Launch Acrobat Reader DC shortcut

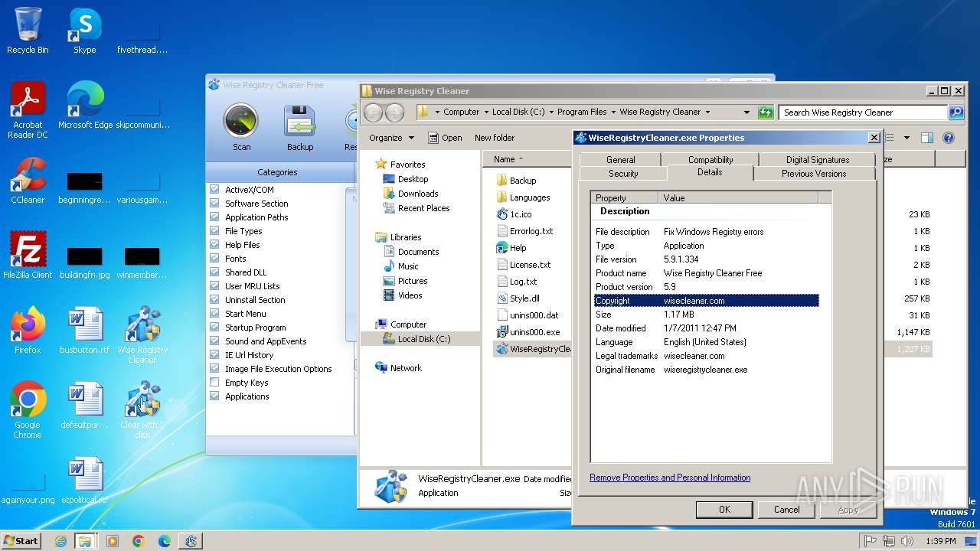(x=28, y=111)
